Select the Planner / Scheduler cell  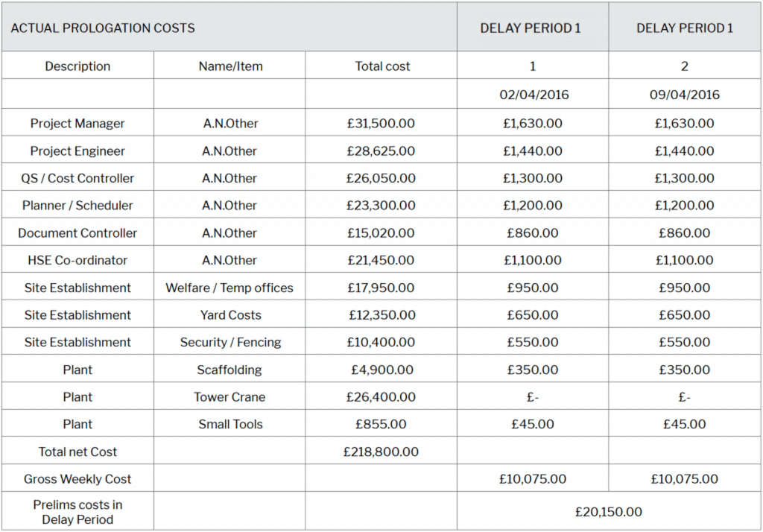(77, 206)
